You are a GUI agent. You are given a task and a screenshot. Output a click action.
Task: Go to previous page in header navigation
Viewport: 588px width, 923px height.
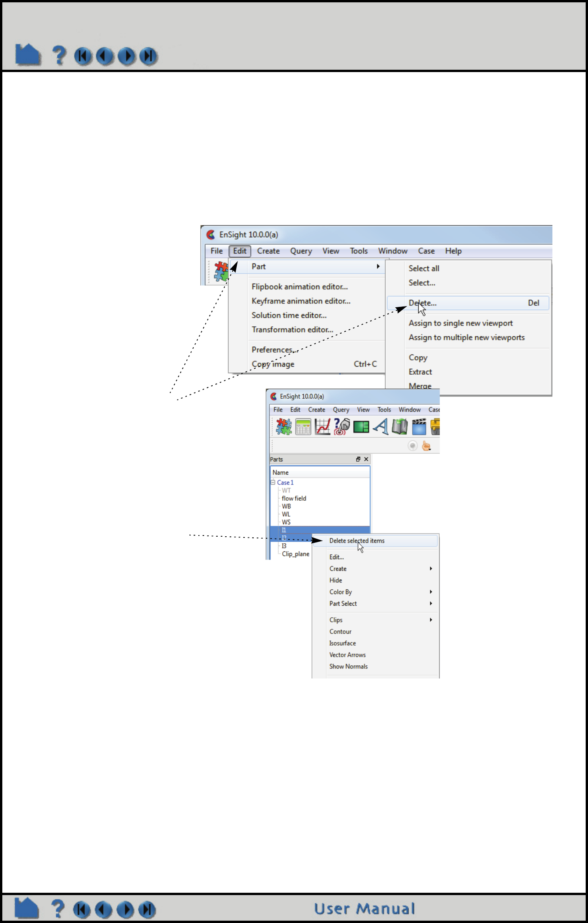[105, 56]
